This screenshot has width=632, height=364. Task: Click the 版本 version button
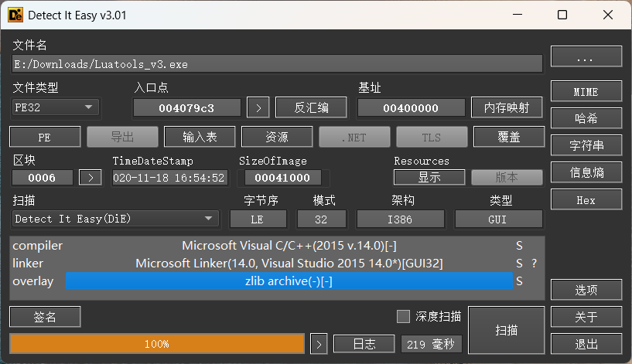507,177
